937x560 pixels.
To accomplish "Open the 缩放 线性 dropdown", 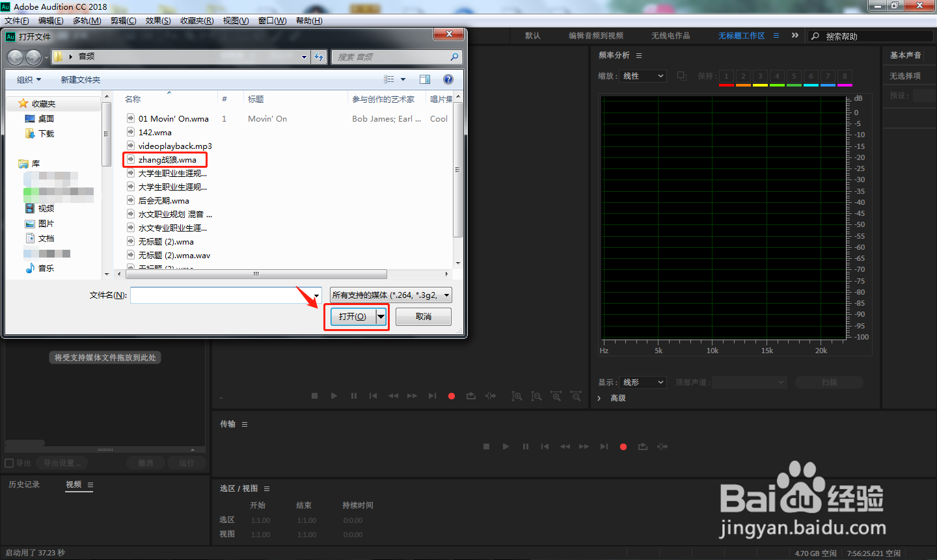I will (643, 76).
